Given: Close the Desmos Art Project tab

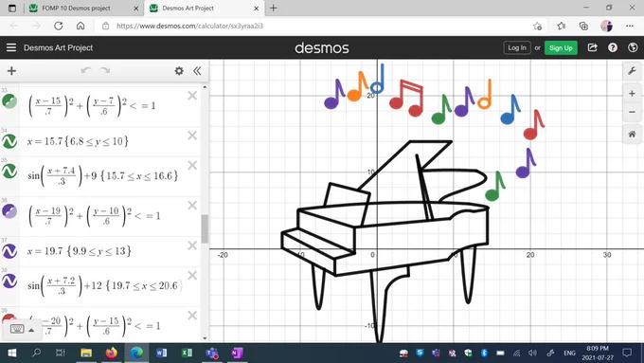Looking at the screenshot, I should (257, 9).
